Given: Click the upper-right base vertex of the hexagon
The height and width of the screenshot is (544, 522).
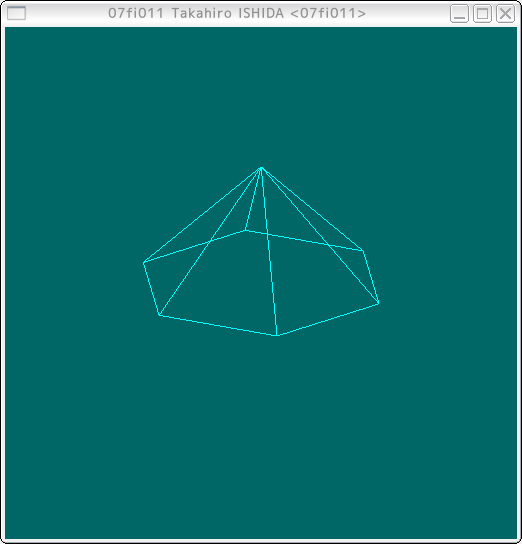Looking at the screenshot, I should point(363,250).
